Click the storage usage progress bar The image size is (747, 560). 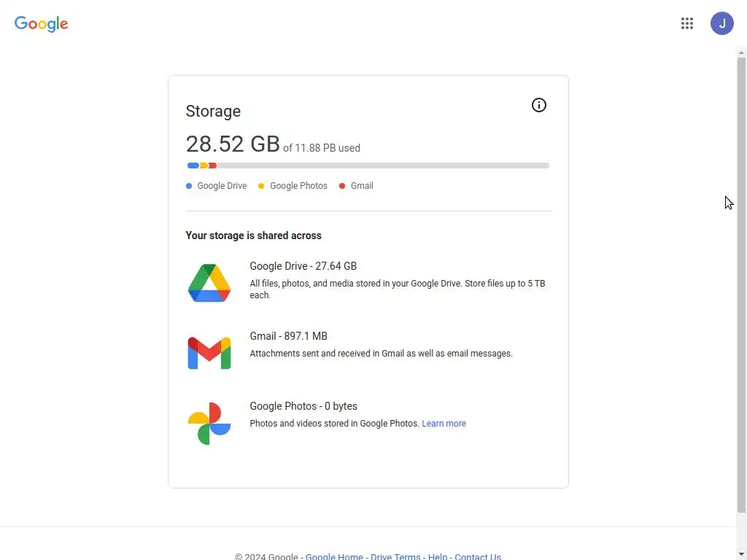(368, 166)
